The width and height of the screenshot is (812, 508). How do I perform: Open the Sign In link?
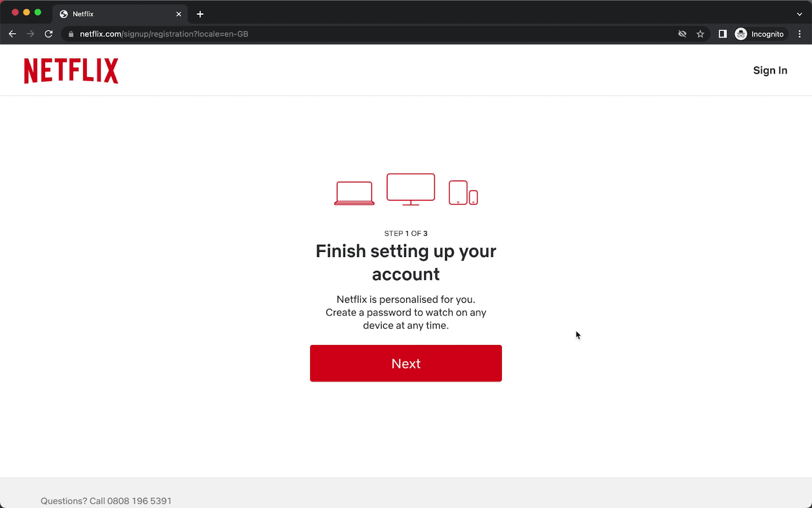770,71
